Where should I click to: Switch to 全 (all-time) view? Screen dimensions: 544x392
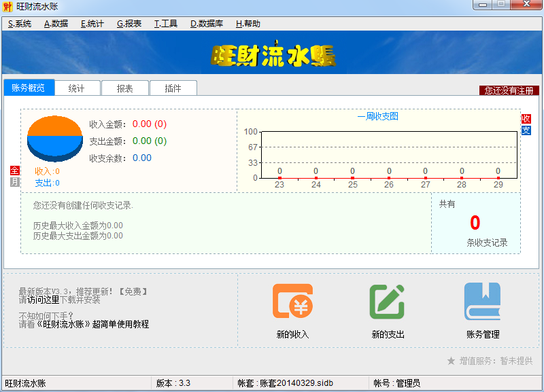pos(14,170)
